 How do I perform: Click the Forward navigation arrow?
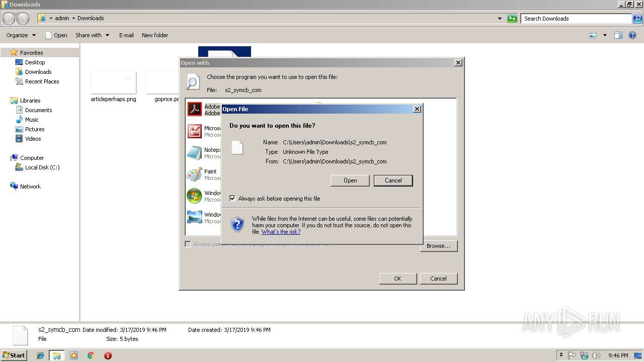pyautogui.click(x=23, y=19)
